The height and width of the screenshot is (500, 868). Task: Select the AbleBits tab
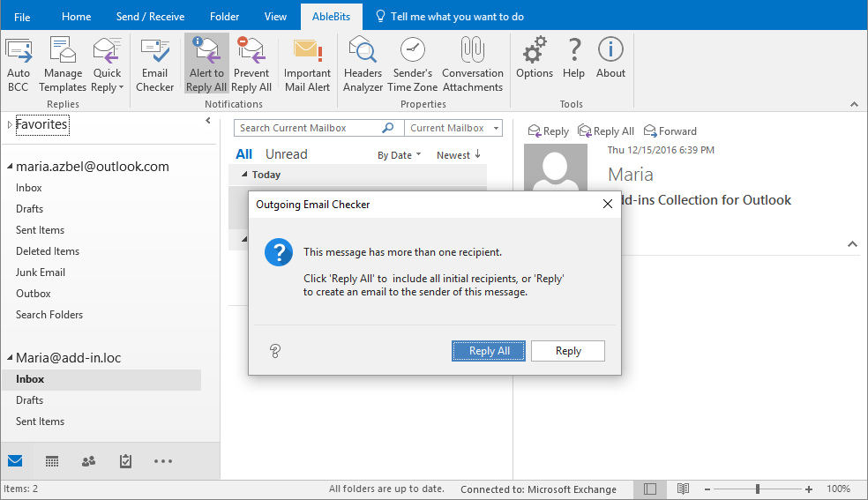point(331,17)
